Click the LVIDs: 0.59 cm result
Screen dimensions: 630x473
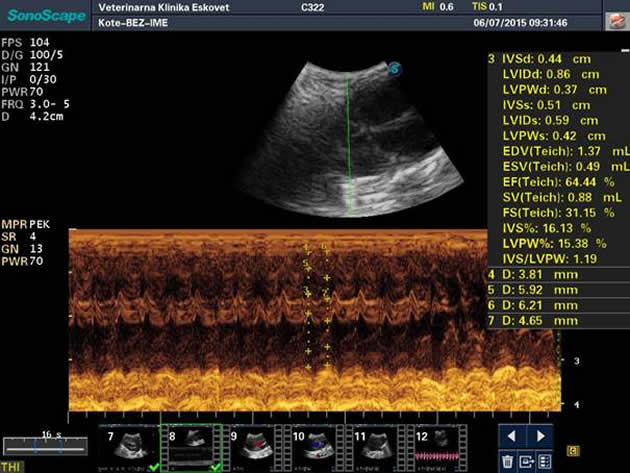coord(550,121)
